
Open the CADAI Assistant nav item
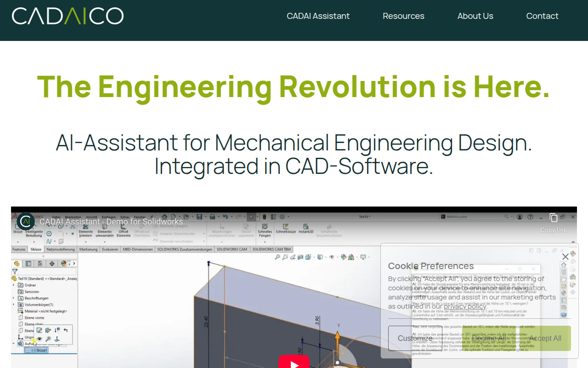[318, 16]
